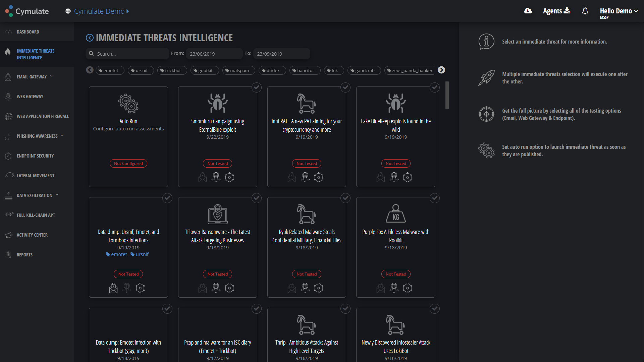Click web gateway icon on InnfiRAT card

pos(305,177)
